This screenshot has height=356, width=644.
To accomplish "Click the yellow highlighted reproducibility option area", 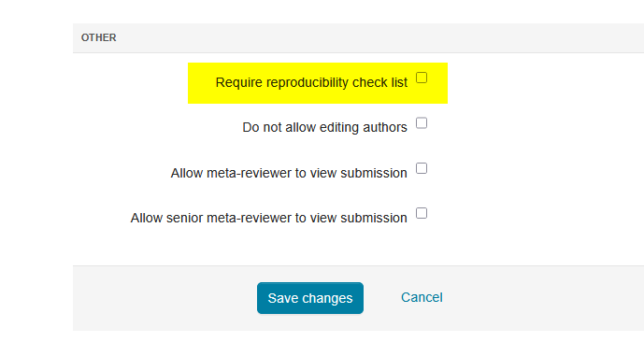I will pos(318,83).
